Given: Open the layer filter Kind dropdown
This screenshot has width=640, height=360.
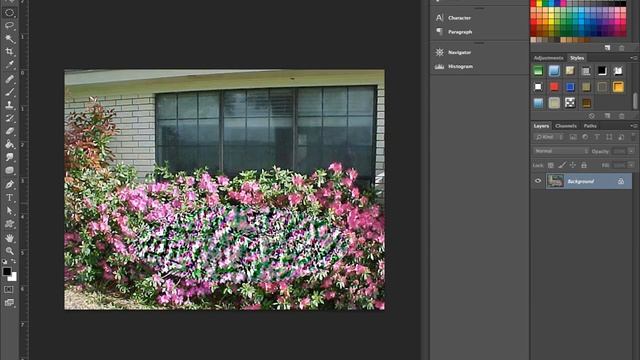Looking at the screenshot, I should point(549,137).
